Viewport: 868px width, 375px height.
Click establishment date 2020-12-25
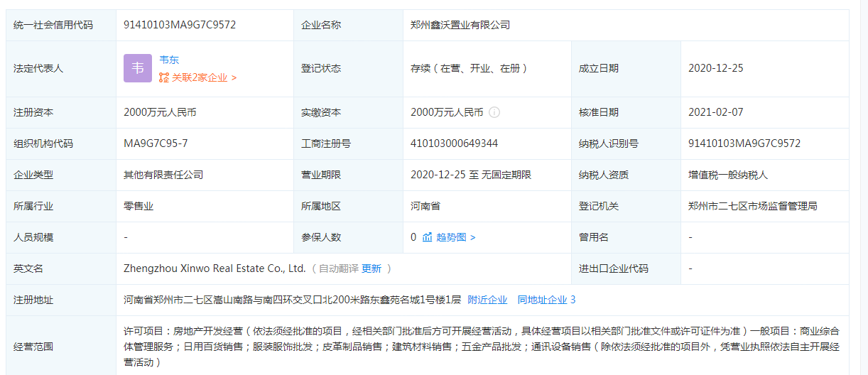pyautogui.click(x=716, y=69)
